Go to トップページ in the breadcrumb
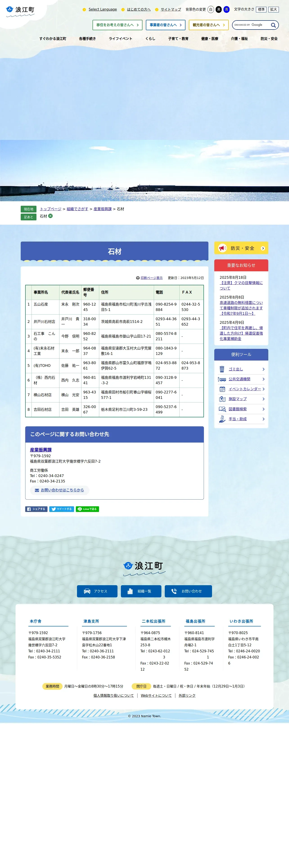 [x=50, y=209]
